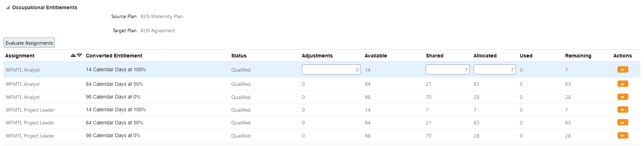
Task: Click the Status column header
Action: click(x=239, y=56)
